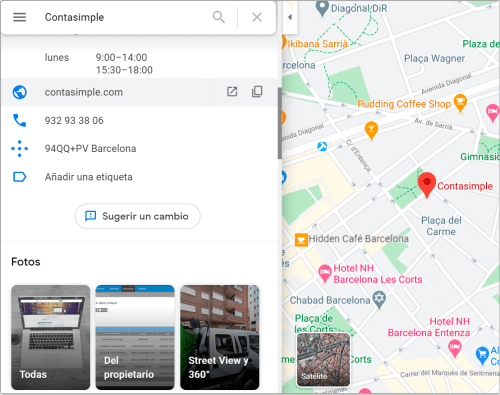The width and height of the screenshot is (500, 395).
Task: Click the phone icon
Action: point(20,120)
